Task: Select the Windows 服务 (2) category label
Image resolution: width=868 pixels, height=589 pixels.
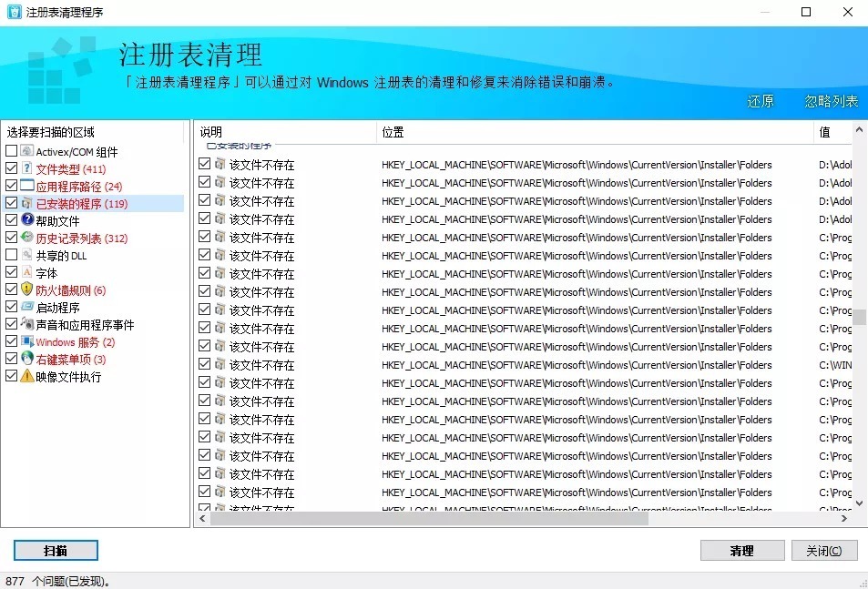Action: point(76,342)
